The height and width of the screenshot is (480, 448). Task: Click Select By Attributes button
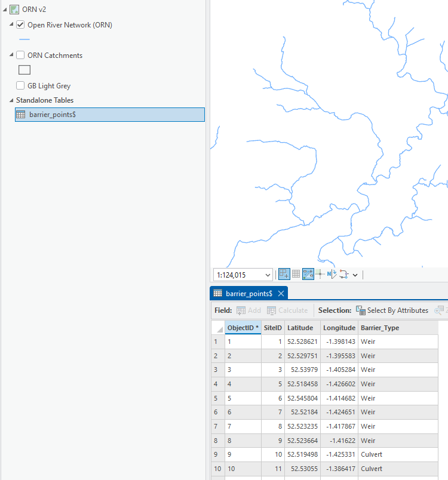pos(392,310)
